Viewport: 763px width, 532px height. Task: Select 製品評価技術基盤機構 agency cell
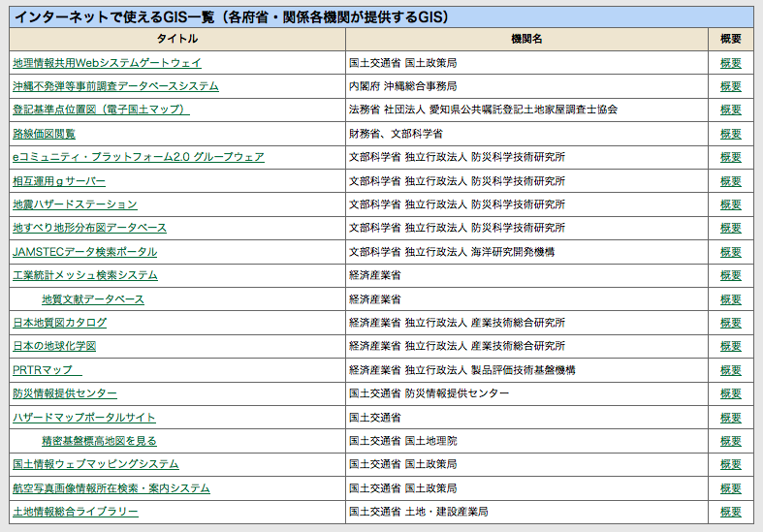click(527, 370)
